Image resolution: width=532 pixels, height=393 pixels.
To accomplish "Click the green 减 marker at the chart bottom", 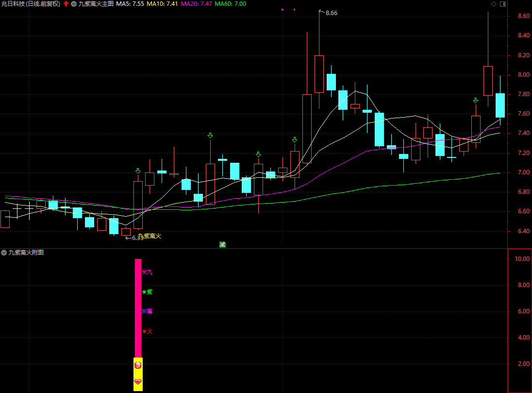I will pyautogui.click(x=223, y=244).
